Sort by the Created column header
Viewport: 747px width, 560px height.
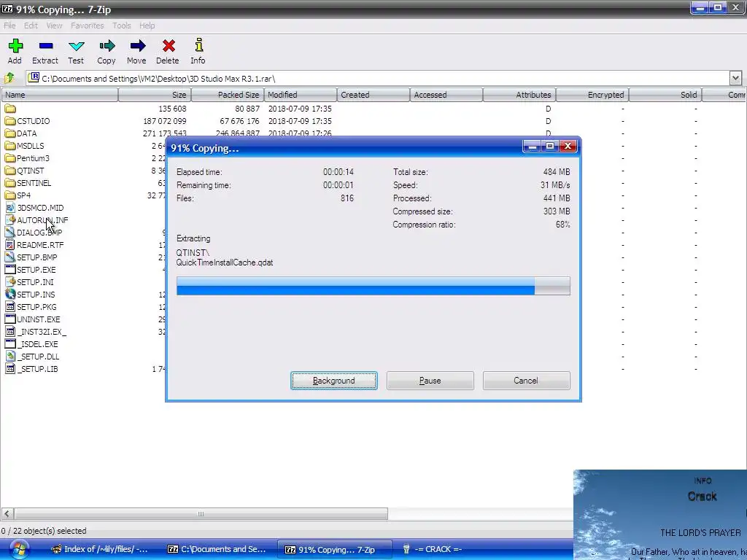point(373,95)
